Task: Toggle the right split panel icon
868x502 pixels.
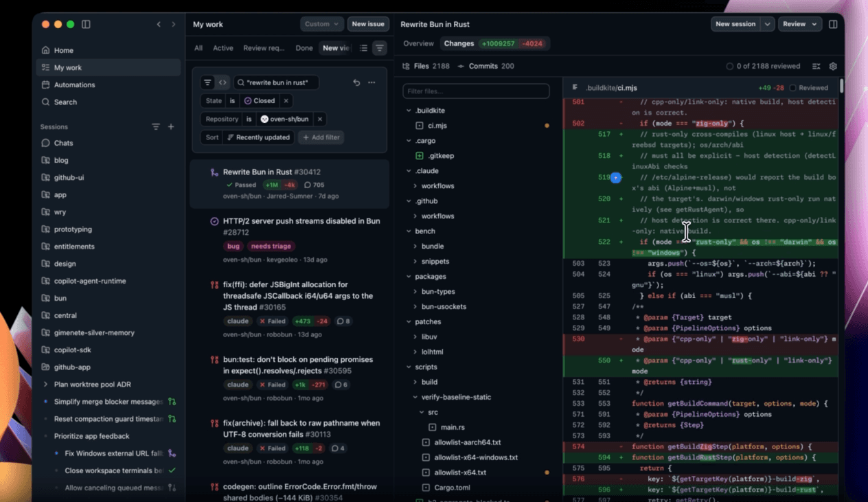Action: pyautogui.click(x=833, y=24)
